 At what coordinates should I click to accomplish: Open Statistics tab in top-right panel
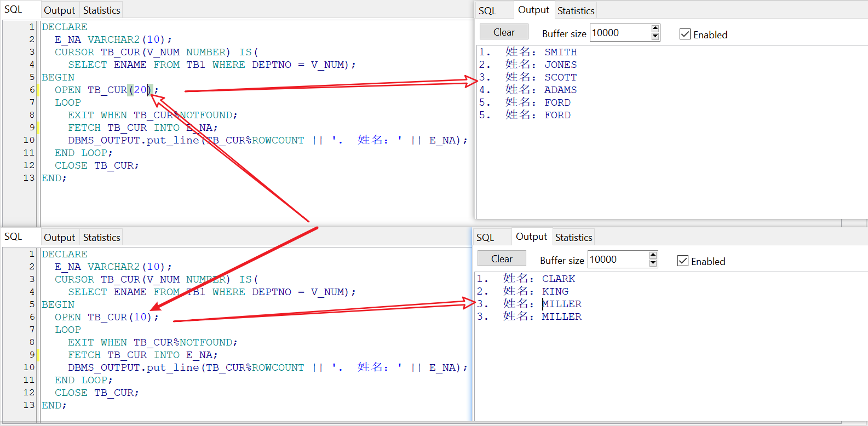click(576, 10)
